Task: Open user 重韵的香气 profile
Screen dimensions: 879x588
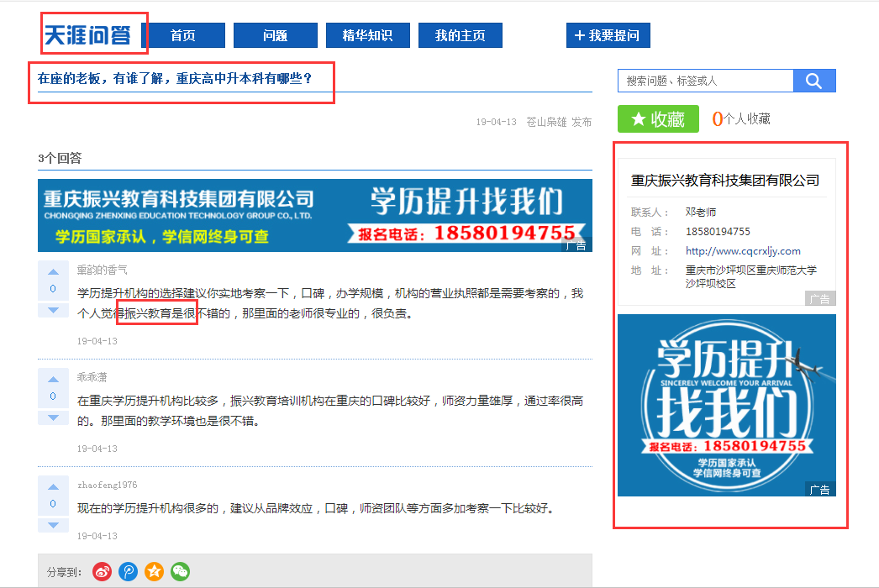Action: click(x=102, y=270)
